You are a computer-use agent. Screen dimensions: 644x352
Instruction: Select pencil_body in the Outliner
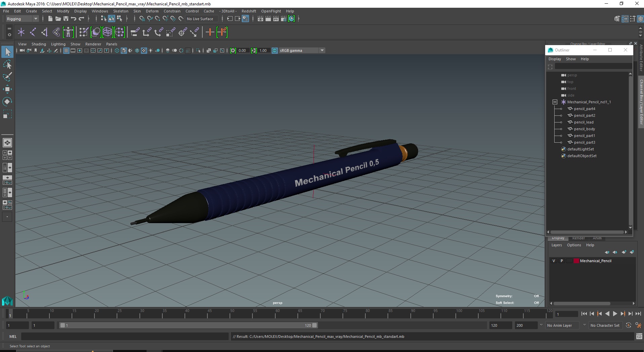pos(585,129)
